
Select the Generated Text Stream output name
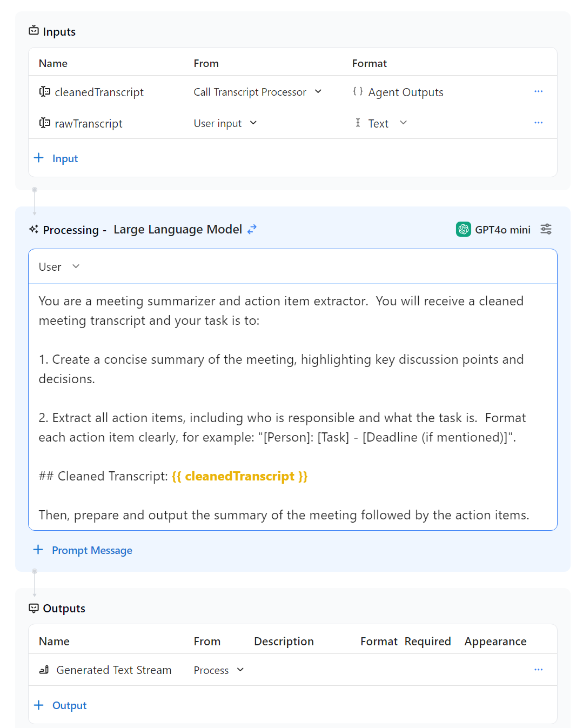(113, 670)
